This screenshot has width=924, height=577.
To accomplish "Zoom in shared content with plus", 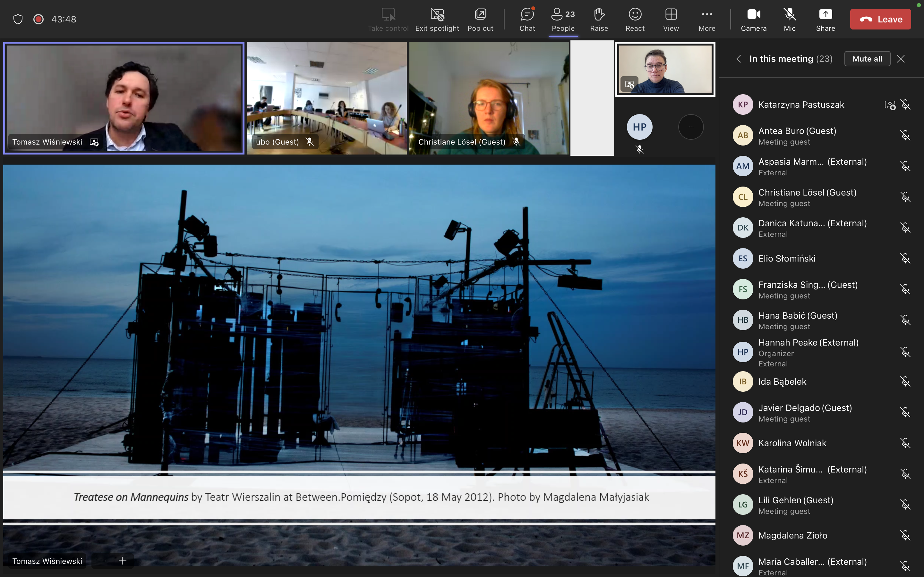I will click(123, 561).
